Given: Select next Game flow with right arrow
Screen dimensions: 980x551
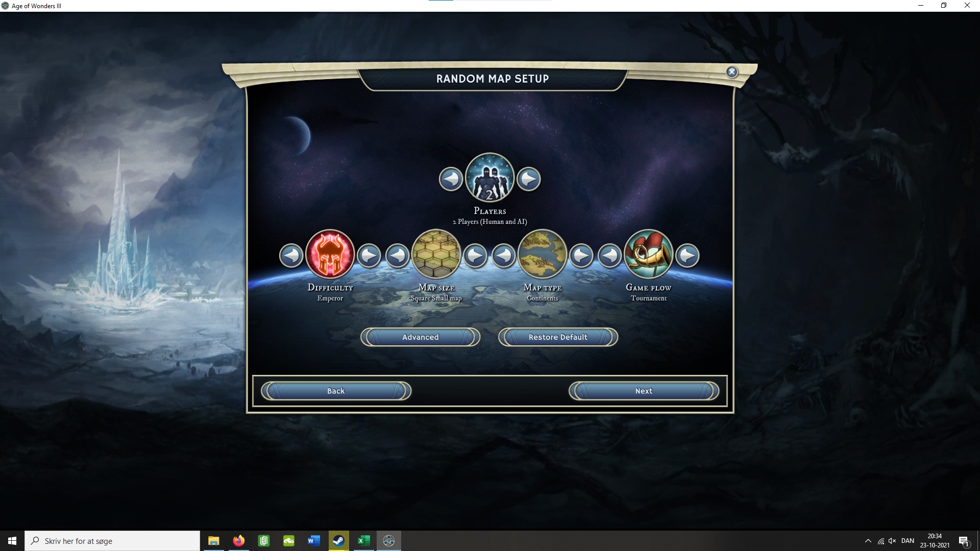Looking at the screenshot, I should tap(688, 256).
